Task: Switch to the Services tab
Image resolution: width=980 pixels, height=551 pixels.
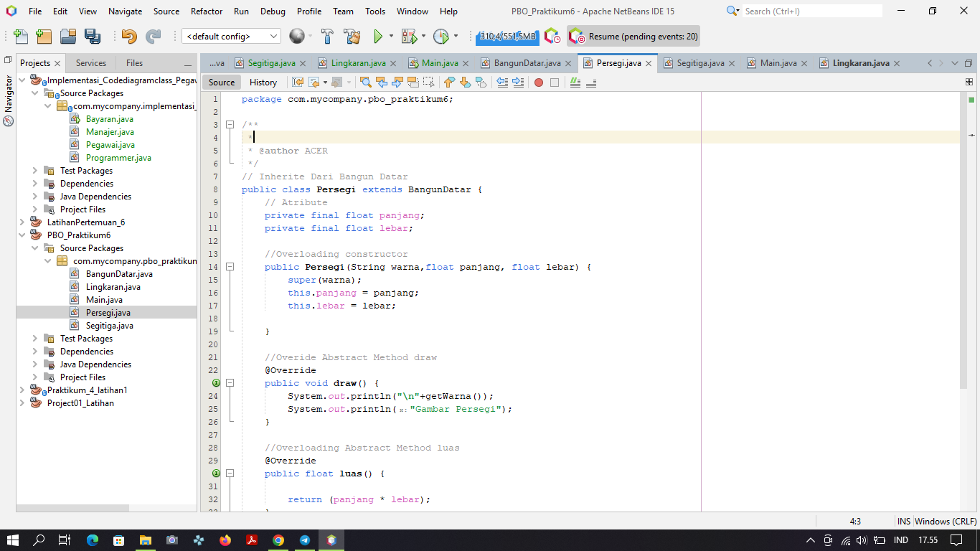Action: 91,63
